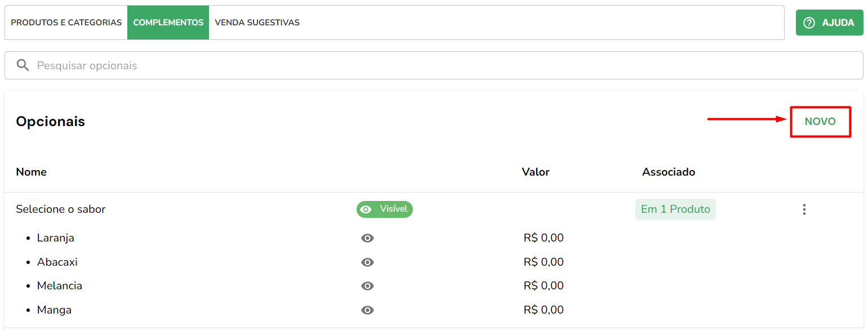Click the Laranja option name
Screen dimensions: 868x331
coord(56,238)
